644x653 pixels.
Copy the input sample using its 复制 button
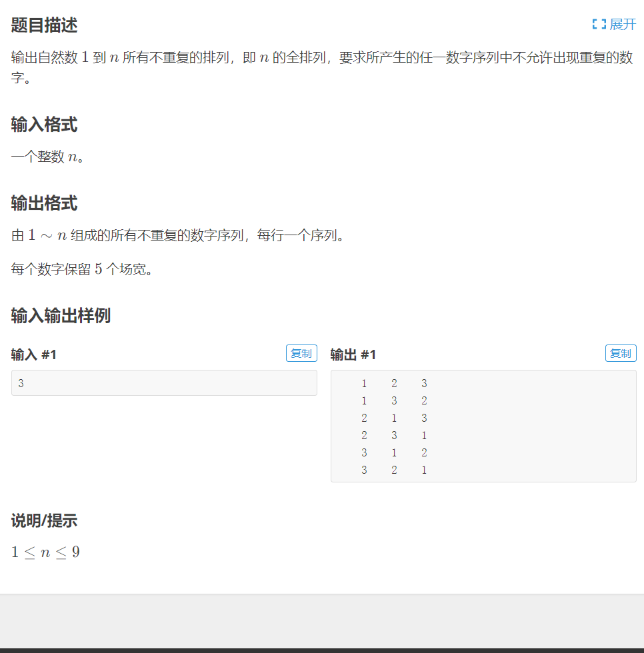pos(301,353)
